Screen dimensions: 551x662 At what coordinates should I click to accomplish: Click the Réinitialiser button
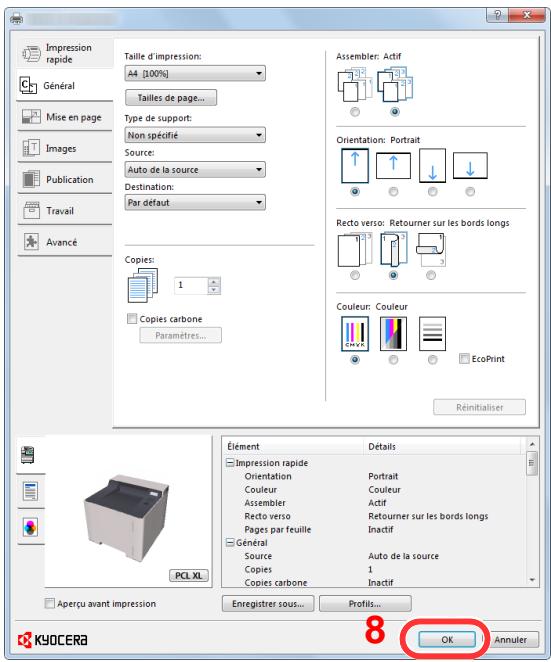pyautogui.click(x=480, y=407)
